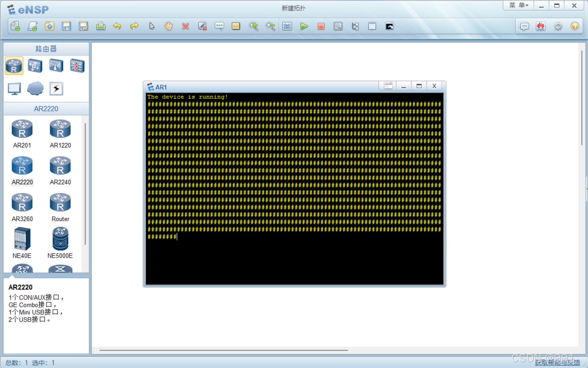Click the zoom in magnifier icon
Viewport: 588px width, 368px height.
[254, 26]
